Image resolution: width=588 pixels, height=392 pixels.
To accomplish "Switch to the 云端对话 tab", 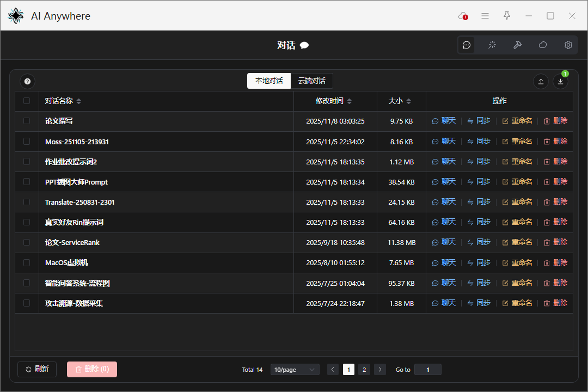I will click(x=311, y=81).
